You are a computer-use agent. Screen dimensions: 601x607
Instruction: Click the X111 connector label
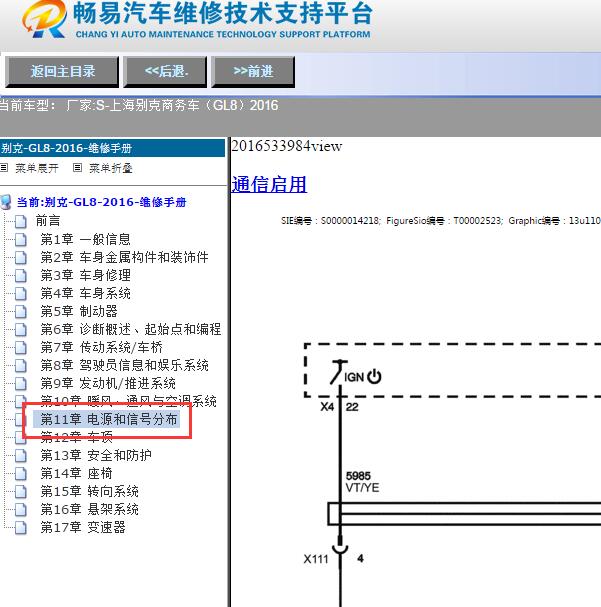point(316,559)
